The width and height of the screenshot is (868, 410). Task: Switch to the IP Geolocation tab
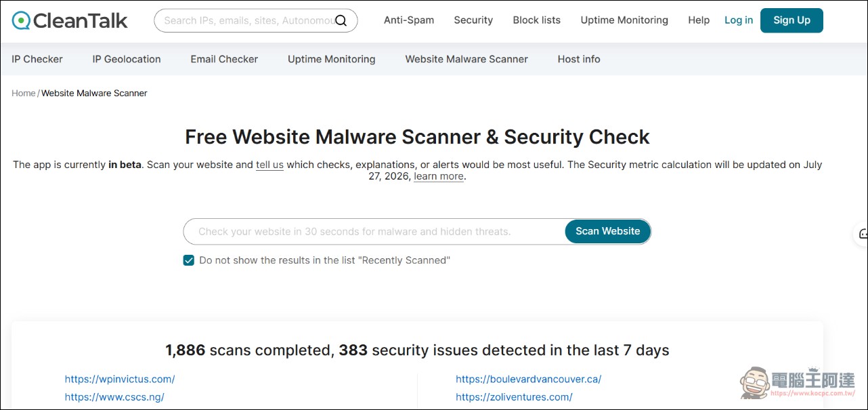point(127,59)
